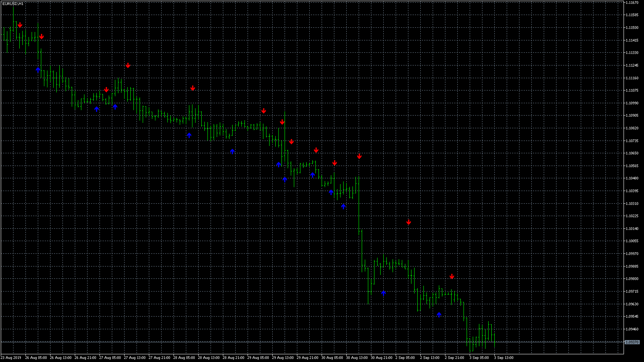Select the 1.11500 price scale label

(632, 28)
